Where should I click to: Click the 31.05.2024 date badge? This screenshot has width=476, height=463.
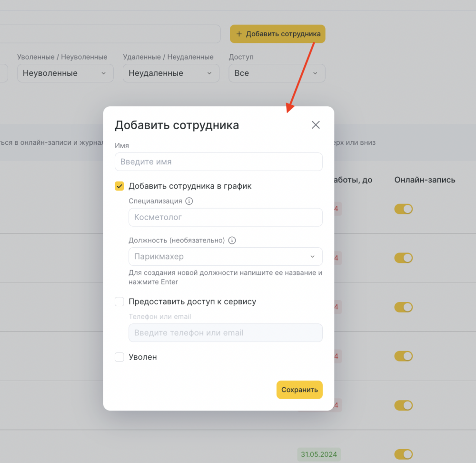319,454
